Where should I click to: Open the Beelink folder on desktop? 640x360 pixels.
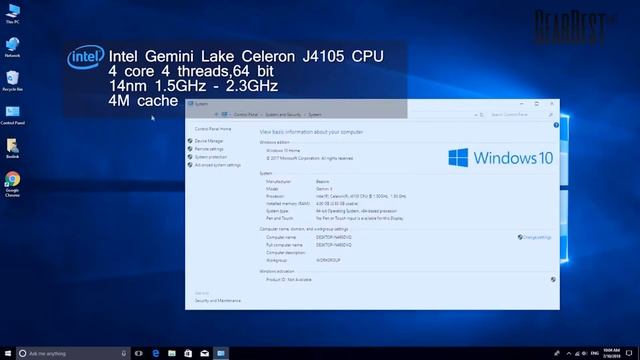tap(12, 148)
